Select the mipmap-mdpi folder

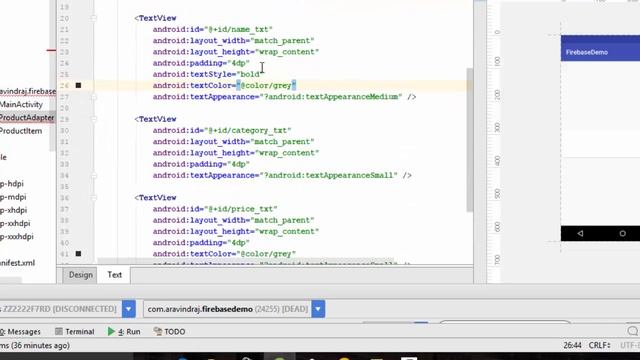pos(13,197)
